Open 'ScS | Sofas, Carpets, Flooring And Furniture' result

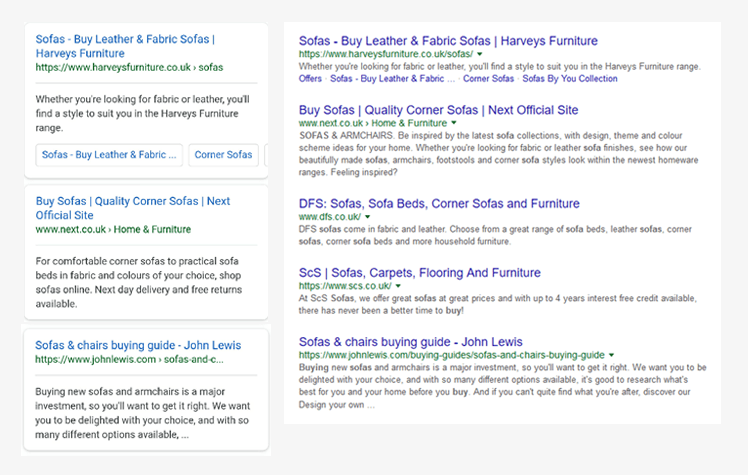[419, 273]
